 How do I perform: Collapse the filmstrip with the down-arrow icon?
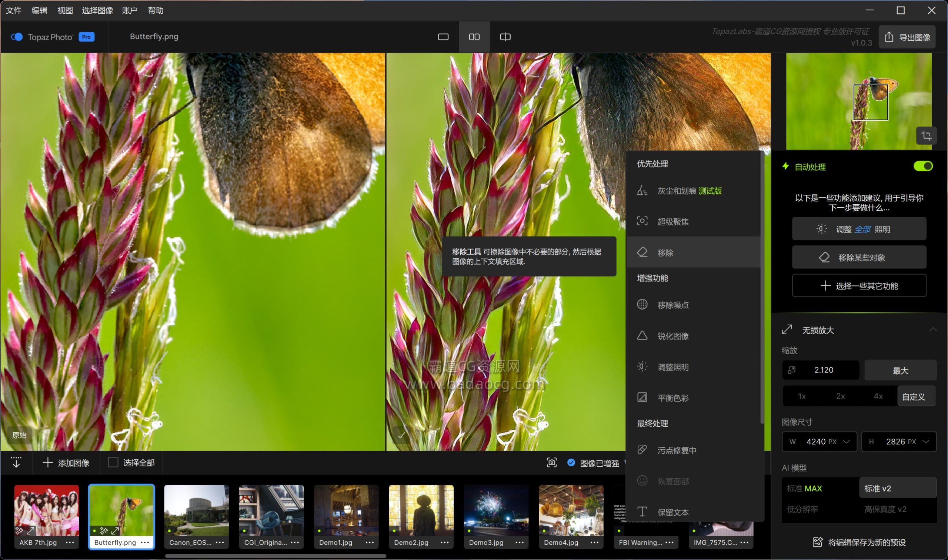16,462
